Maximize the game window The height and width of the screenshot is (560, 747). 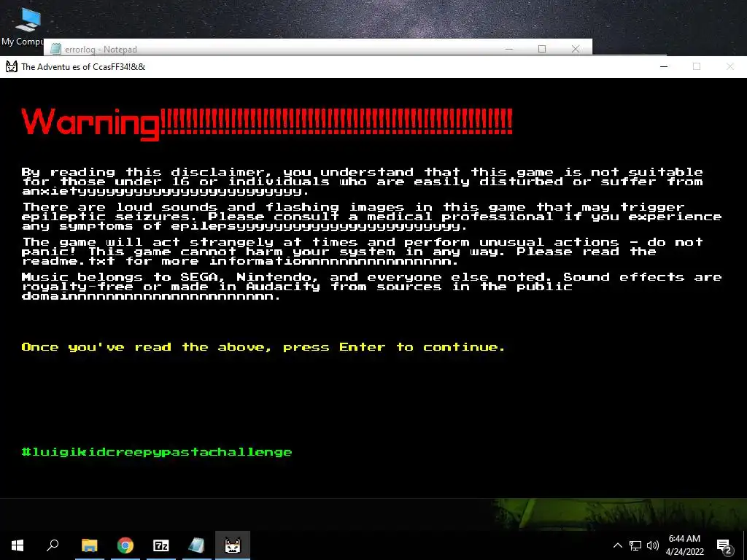point(697,66)
